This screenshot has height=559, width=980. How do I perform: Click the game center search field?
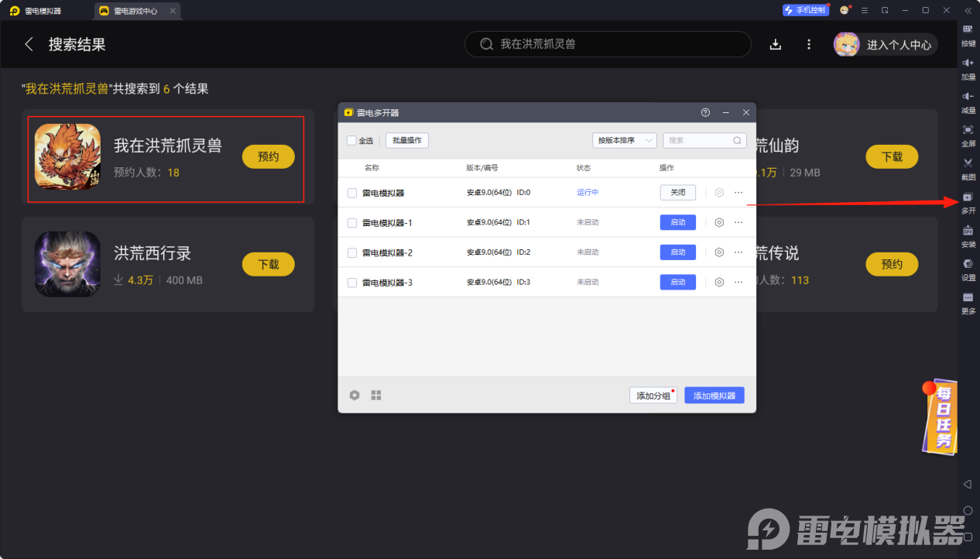pyautogui.click(x=608, y=44)
